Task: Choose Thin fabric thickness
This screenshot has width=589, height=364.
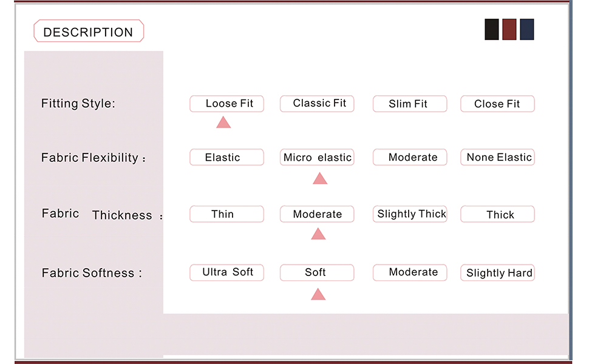Action: (226, 214)
